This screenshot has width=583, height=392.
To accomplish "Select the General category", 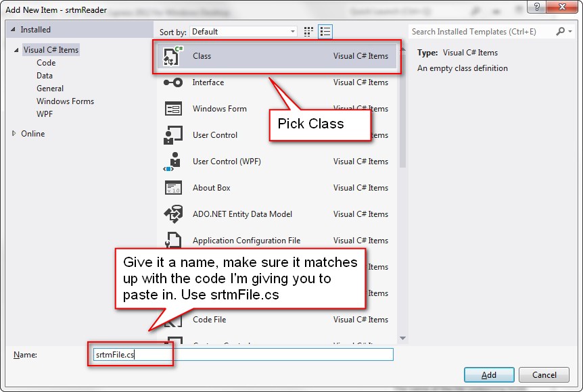I will point(50,89).
